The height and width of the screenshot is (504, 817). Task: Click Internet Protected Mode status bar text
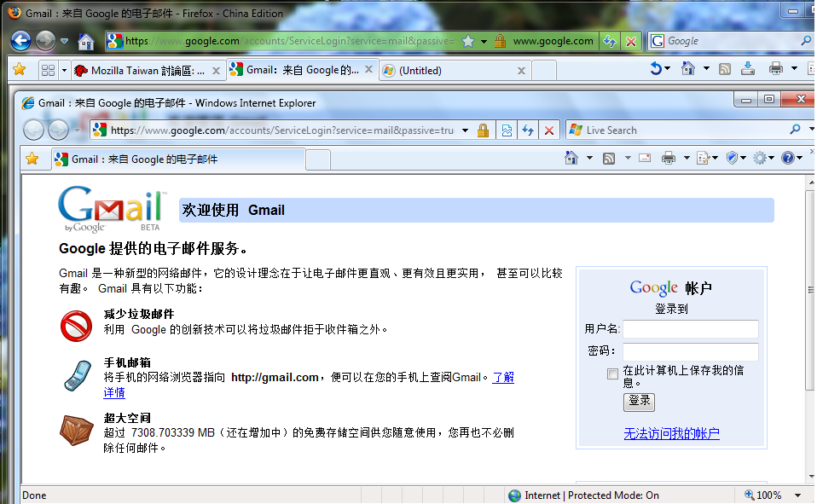(x=591, y=495)
